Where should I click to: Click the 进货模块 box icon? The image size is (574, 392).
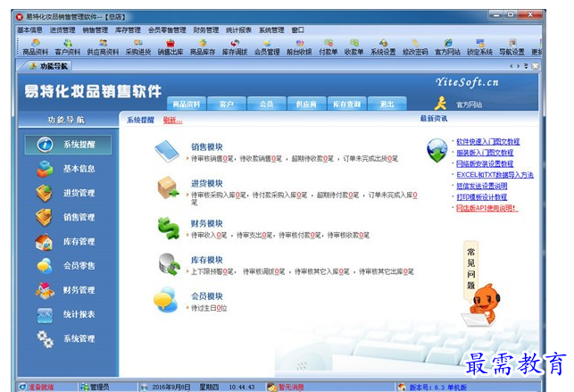click(168, 188)
